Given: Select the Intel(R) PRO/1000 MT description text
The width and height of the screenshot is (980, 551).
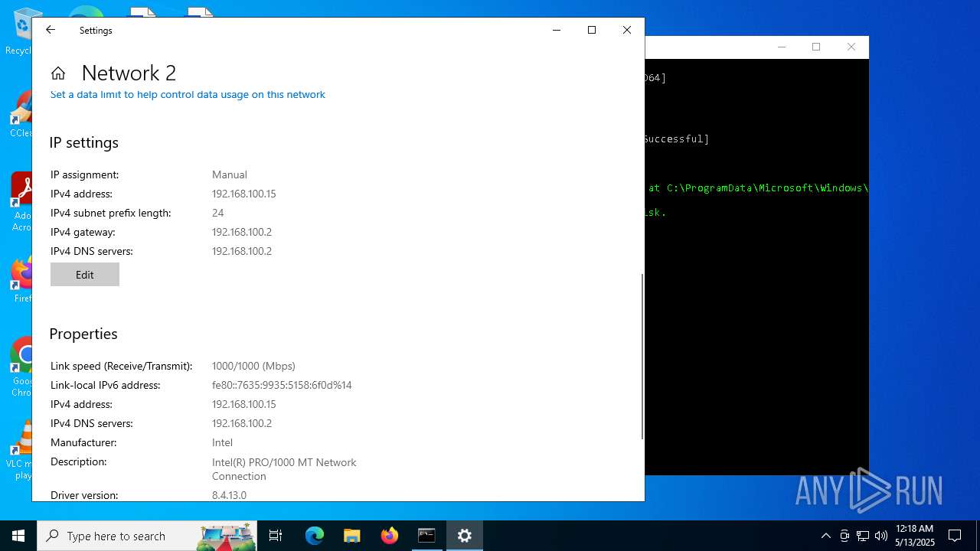Looking at the screenshot, I should [284, 469].
